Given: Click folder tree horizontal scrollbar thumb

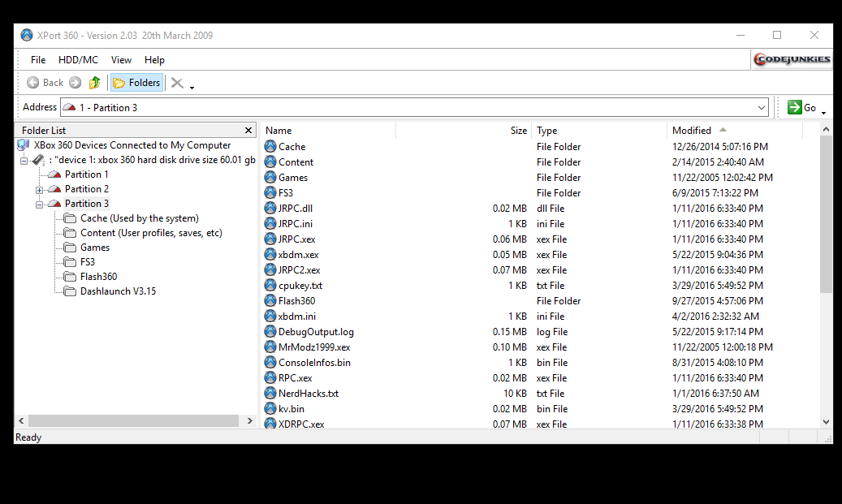Looking at the screenshot, I should point(133,420).
